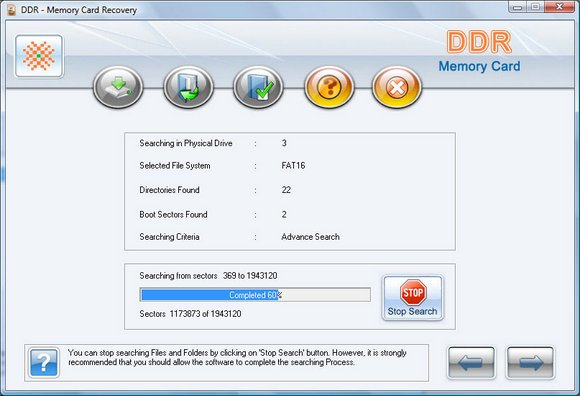
Task: Click the blue question mark info icon
Action: (x=44, y=363)
